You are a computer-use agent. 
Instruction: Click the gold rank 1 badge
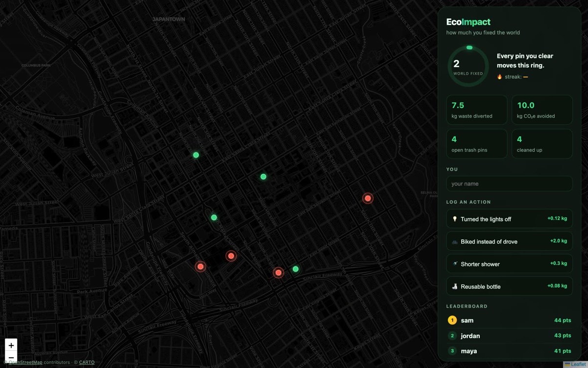pyautogui.click(x=452, y=320)
